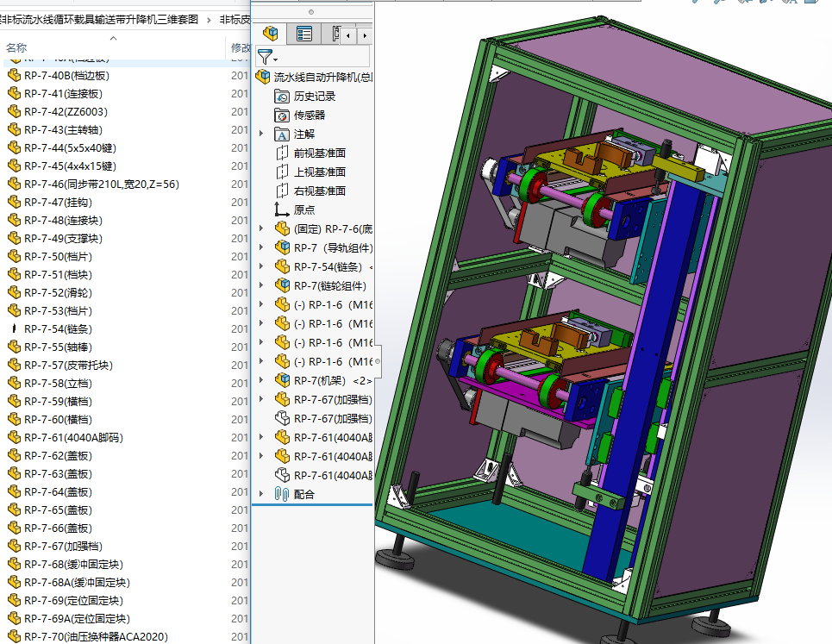Click part icon of RP-7-50(档片) file

pos(14,256)
